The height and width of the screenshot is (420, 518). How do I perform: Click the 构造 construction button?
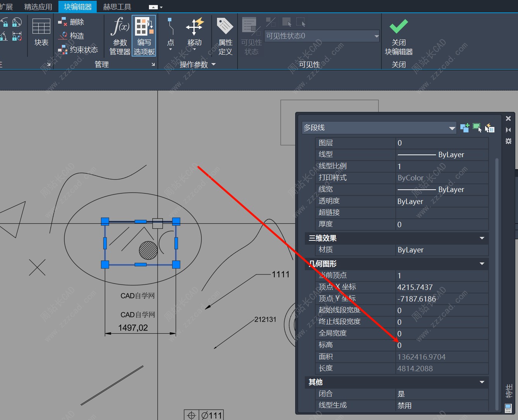coord(72,36)
